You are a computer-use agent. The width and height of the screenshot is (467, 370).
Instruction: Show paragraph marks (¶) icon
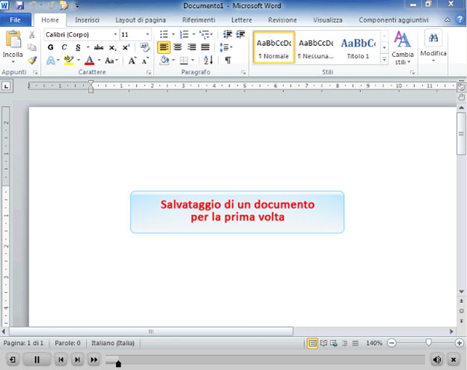(228, 60)
